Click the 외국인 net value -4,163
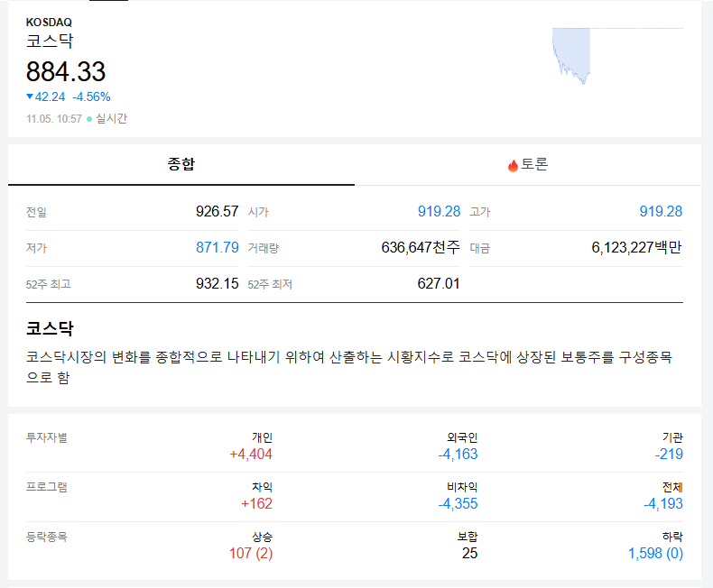 pyautogui.click(x=458, y=454)
